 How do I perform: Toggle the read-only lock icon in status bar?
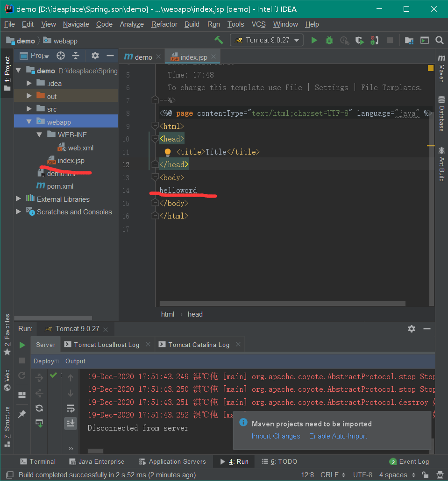tap(425, 475)
